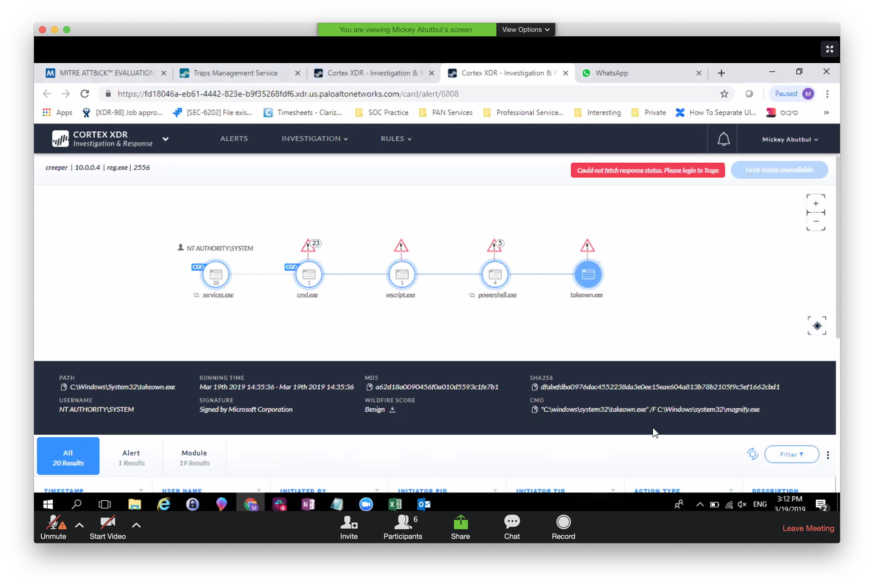This screenshot has width=874, height=588.
Task: Click the Filter button
Action: click(x=791, y=454)
